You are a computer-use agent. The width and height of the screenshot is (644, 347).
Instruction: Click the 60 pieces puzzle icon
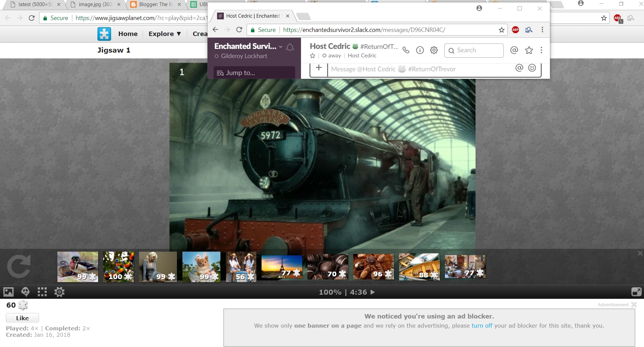coord(23,305)
